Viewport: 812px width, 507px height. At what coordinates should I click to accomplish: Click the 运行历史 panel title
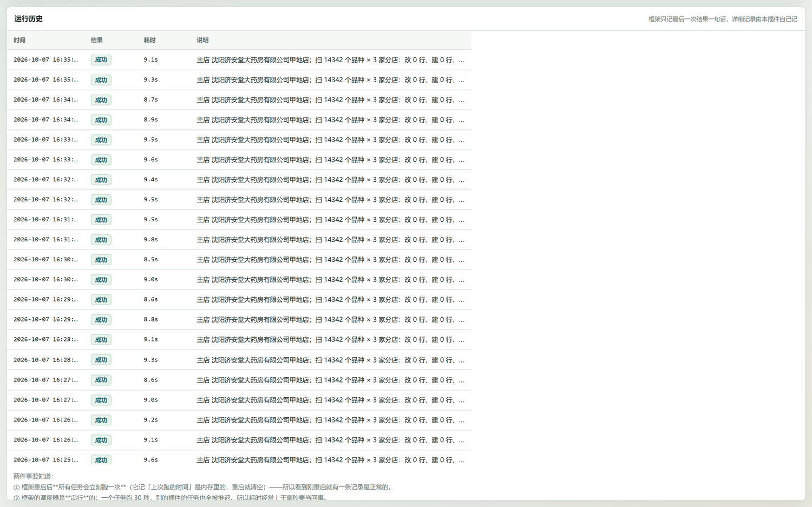[x=29, y=19]
